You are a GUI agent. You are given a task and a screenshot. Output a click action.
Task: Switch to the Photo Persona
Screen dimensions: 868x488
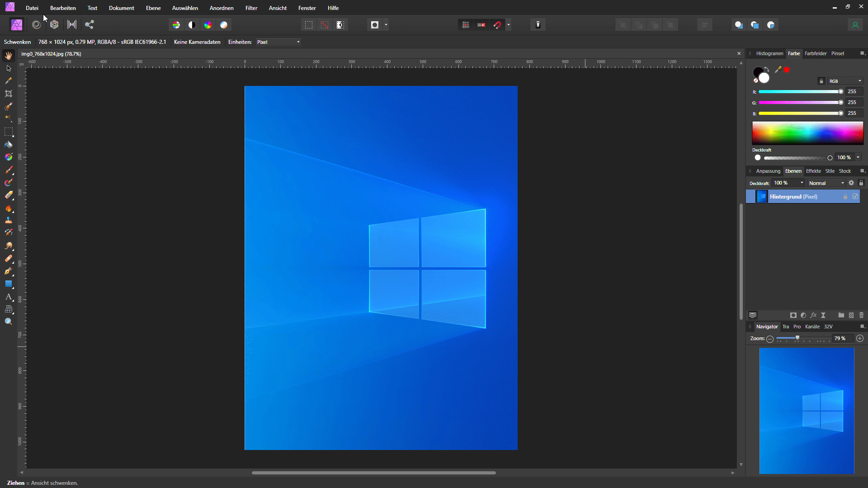(17, 25)
